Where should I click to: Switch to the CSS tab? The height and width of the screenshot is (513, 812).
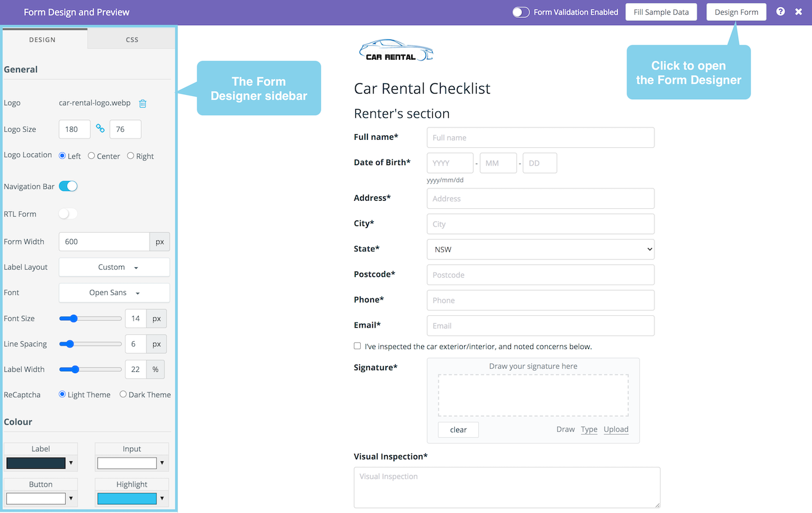tap(132, 39)
